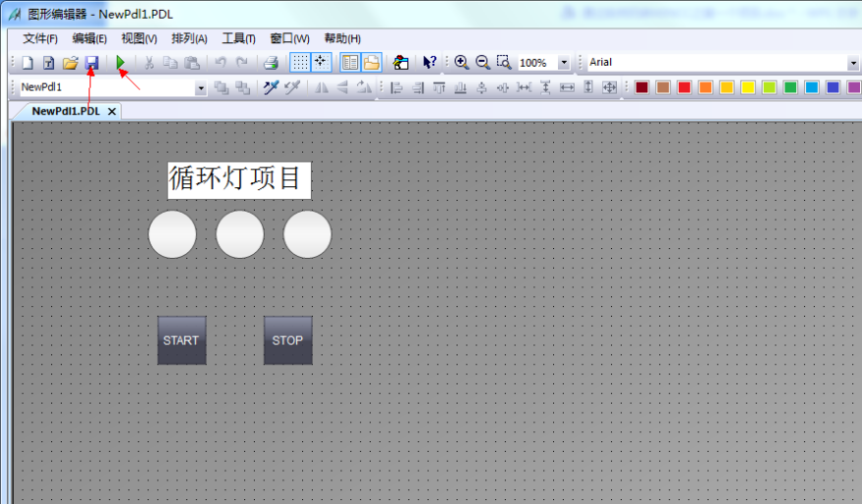Click the Cut scissors icon

pyautogui.click(x=149, y=63)
